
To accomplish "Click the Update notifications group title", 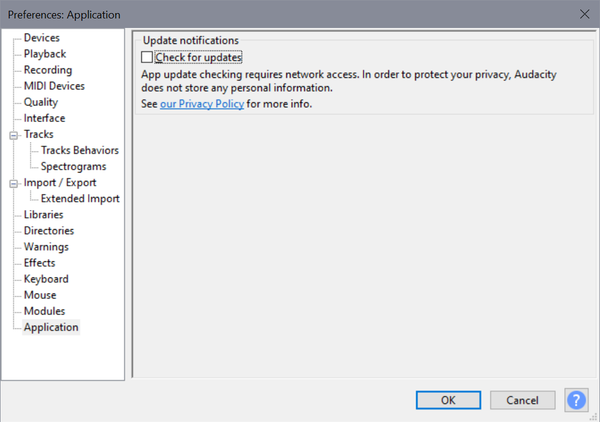I will 191,40.
